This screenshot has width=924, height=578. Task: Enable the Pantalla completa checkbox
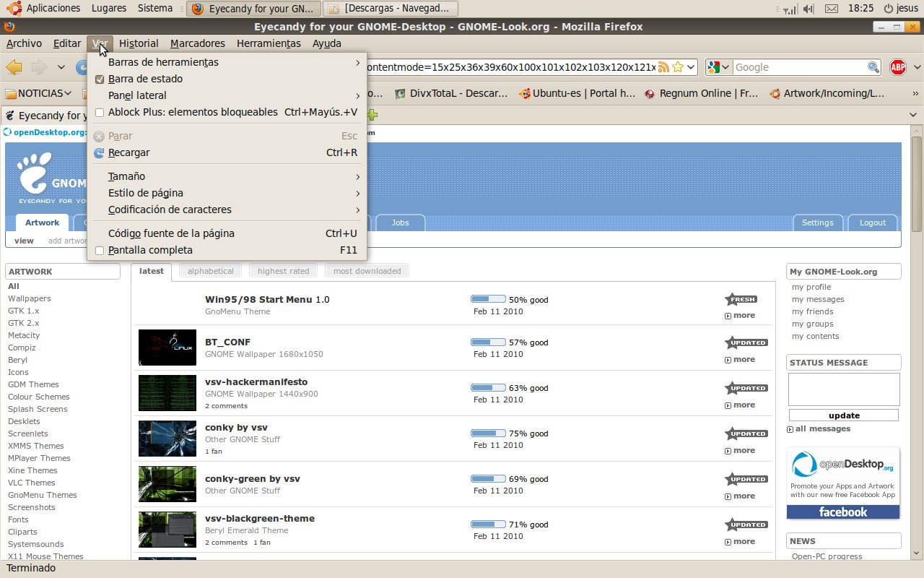100,250
